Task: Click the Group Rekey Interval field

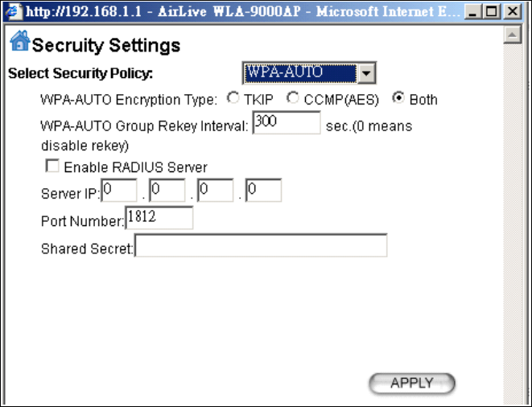Action: coord(287,122)
